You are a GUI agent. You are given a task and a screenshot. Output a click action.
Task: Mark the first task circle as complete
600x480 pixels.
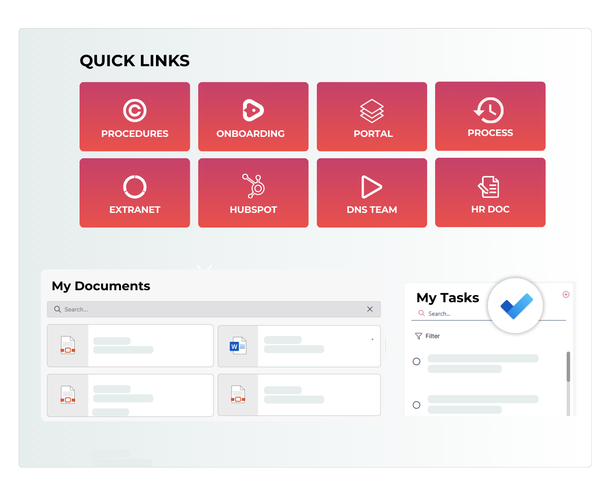(416, 361)
